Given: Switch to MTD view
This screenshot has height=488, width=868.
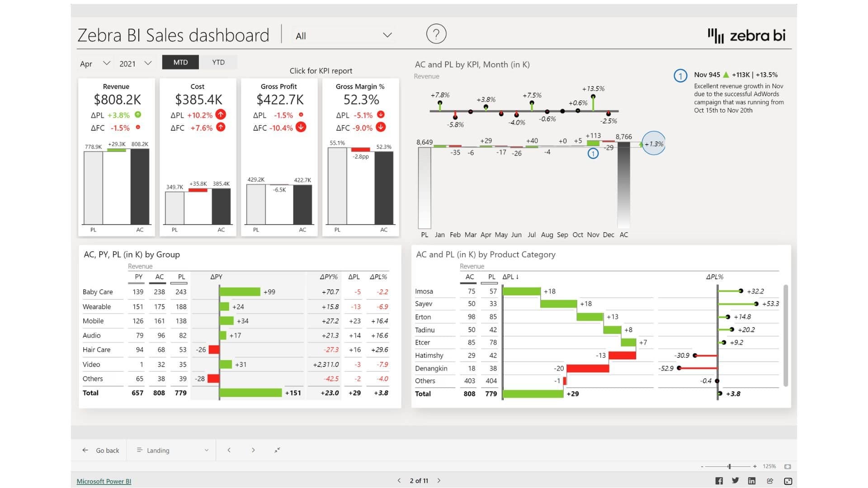Looking at the screenshot, I should (x=180, y=62).
